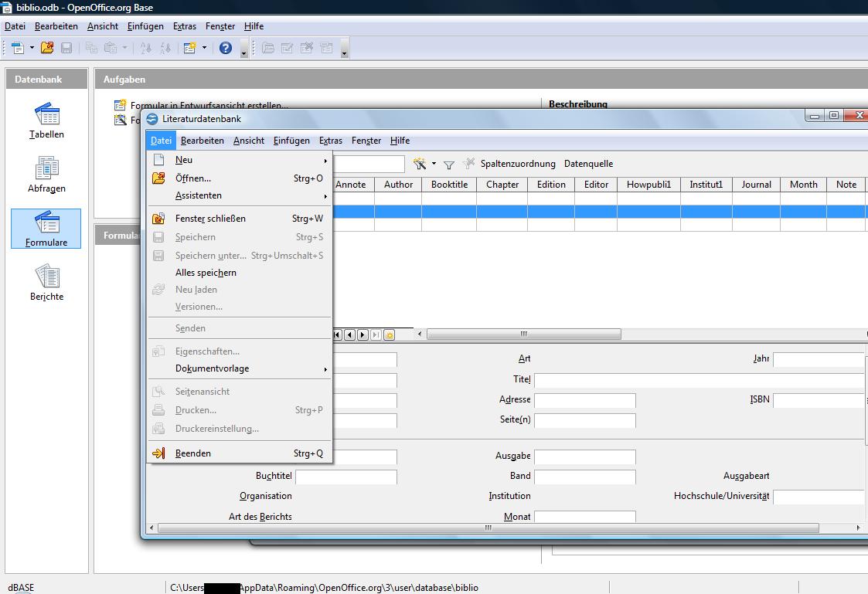Image resolution: width=868 pixels, height=594 pixels.
Task: Go to the first record in grid
Action: 338,334
